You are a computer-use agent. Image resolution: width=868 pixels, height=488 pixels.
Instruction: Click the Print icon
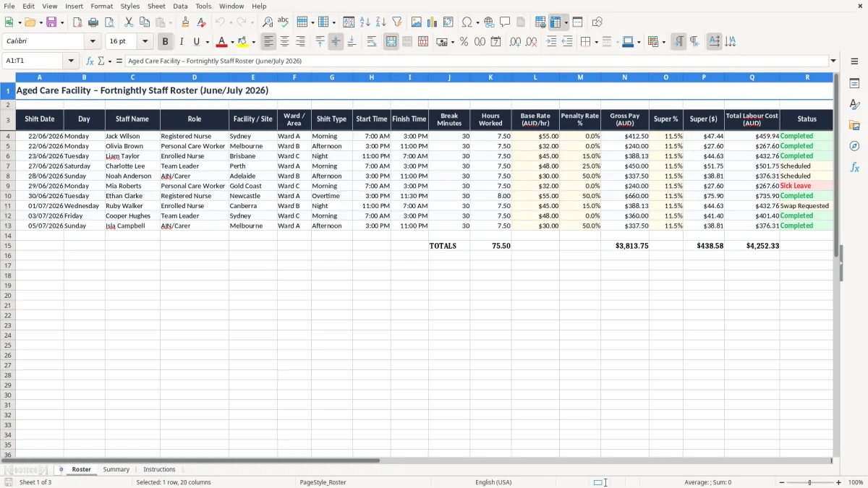[93, 22]
